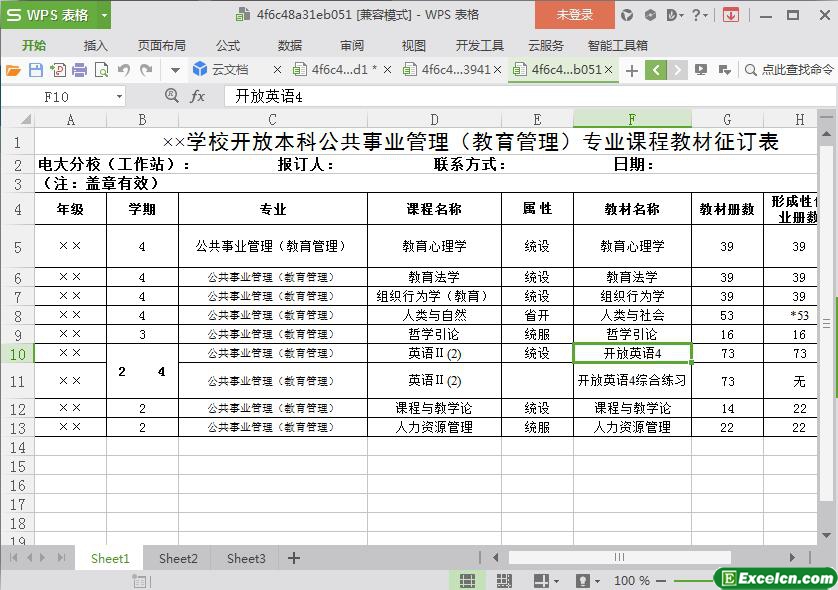Open print preview icon
The width and height of the screenshot is (838, 590).
pos(101,70)
